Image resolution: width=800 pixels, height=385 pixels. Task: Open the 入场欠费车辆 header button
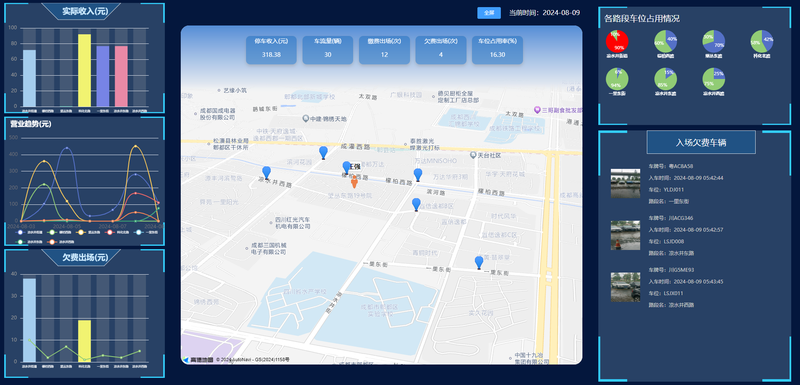tap(701, 142)
